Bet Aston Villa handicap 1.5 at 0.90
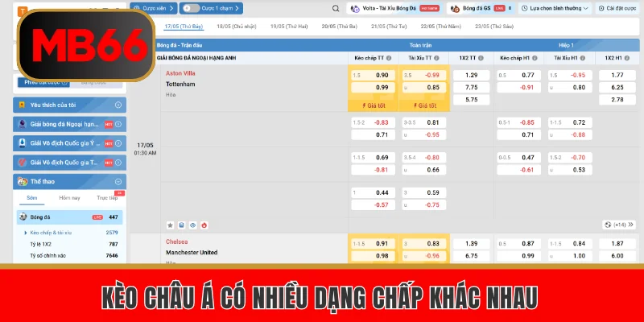Image resolution: width=644 pixels, height=322 pixels. tap(373, 75)
